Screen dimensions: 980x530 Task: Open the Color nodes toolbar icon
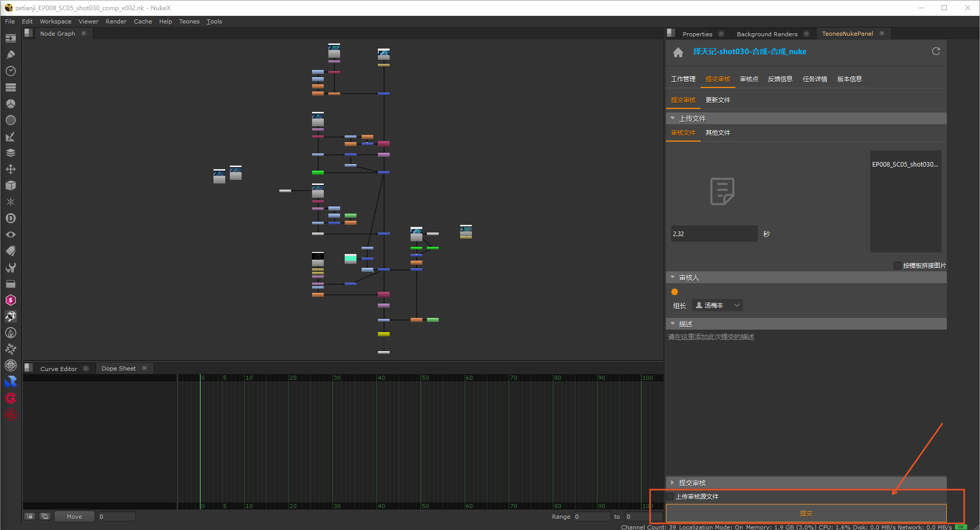pos(11,104)
